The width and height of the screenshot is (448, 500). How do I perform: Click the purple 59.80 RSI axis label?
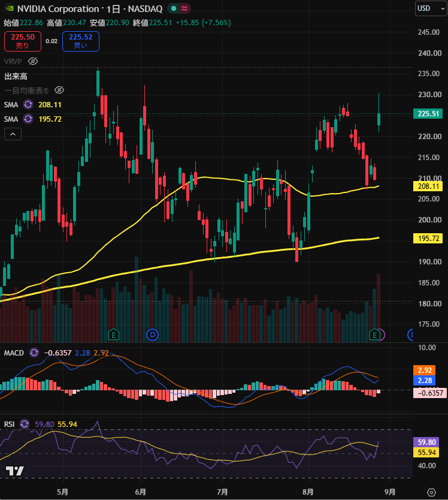coord(426,442)
